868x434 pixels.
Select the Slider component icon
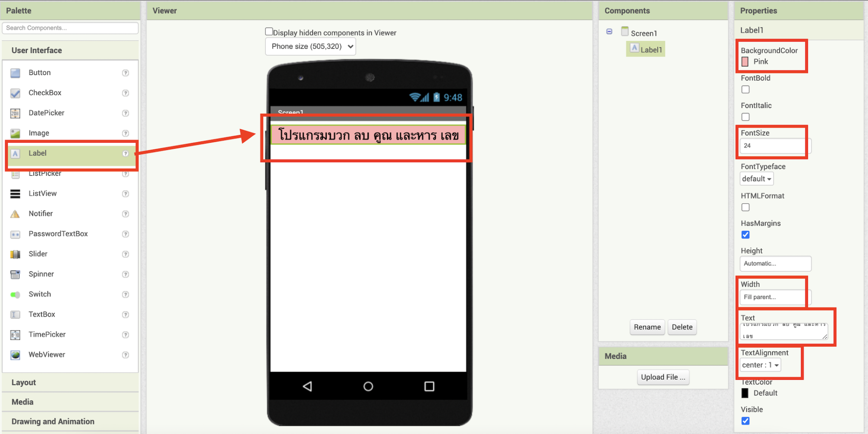click(15, 254)
